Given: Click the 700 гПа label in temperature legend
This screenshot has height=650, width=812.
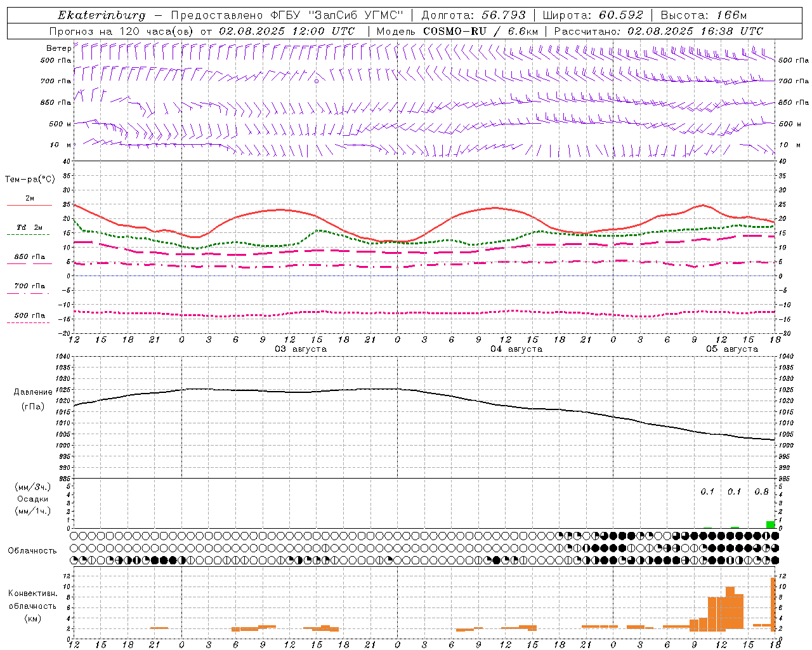Looking at the screenshot, I should pos(30,286).
